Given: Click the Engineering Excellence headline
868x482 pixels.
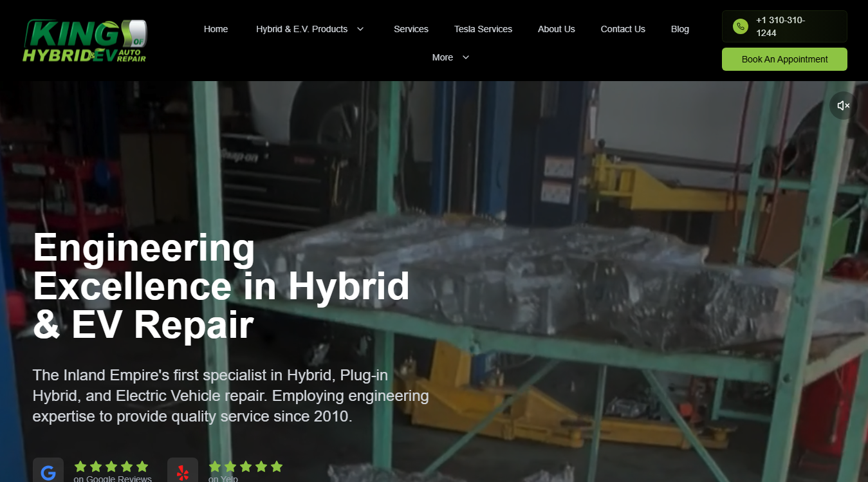Looking at the screenshot, I should [221, 286].
